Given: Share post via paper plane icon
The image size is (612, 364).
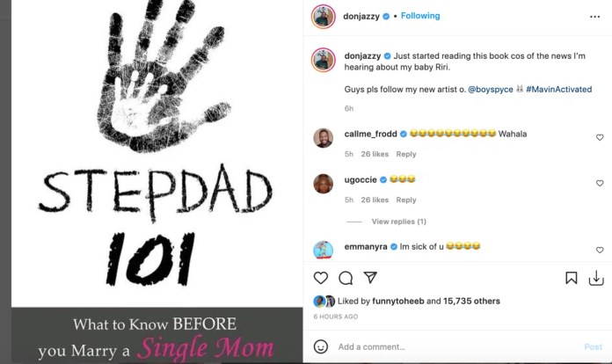Looking at the screenshot, I should coord(370,277).
